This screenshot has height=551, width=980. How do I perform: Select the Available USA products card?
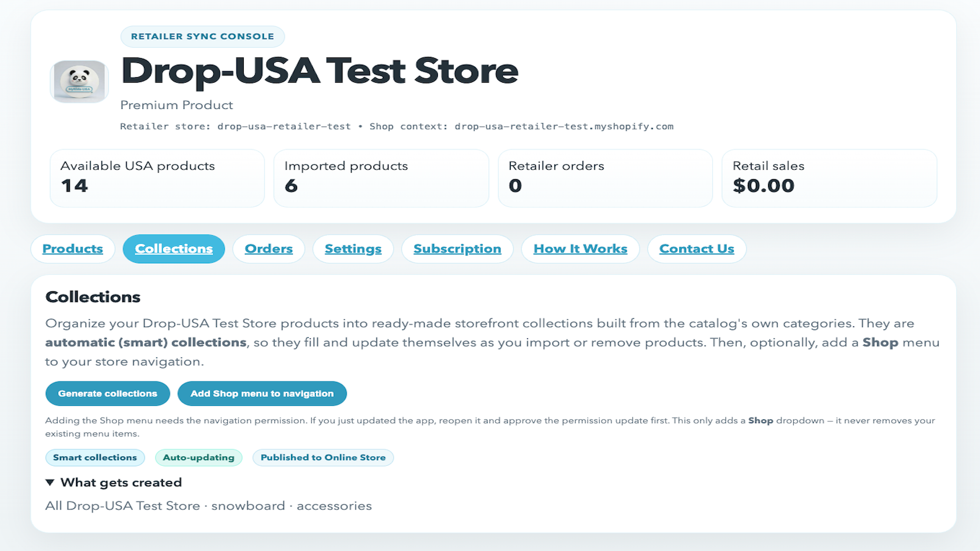(x=157, y=178)
